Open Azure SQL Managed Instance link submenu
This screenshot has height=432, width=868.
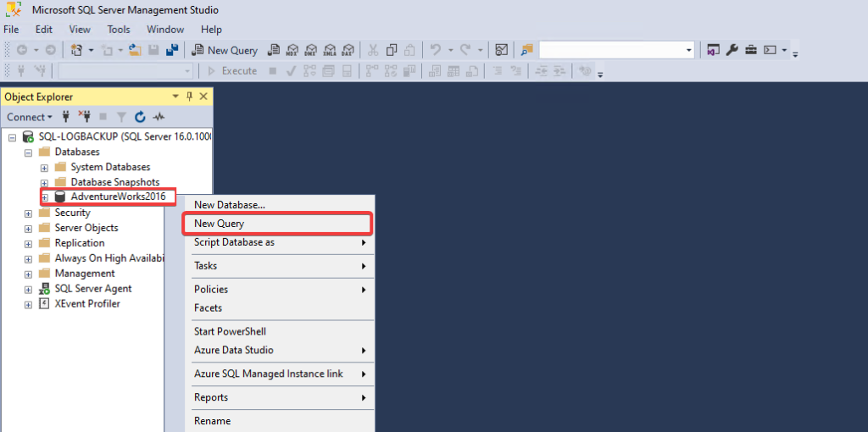coord(279,374)
